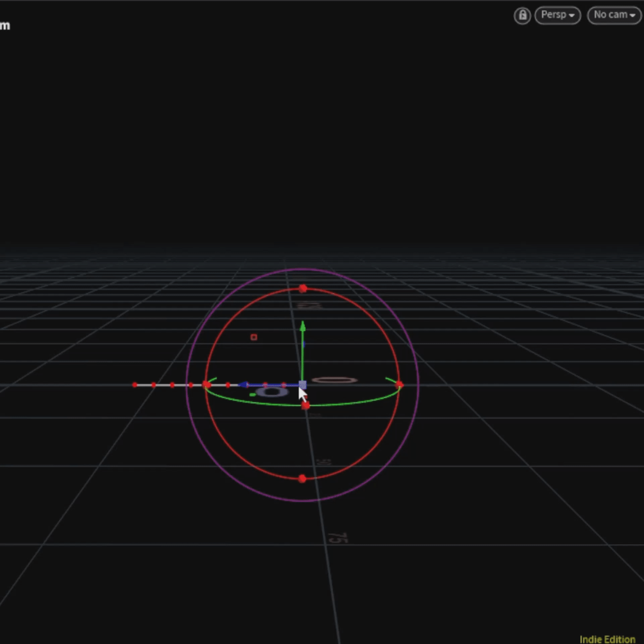Click the red handle on the green ring front
644x644 pixels.
305,406
